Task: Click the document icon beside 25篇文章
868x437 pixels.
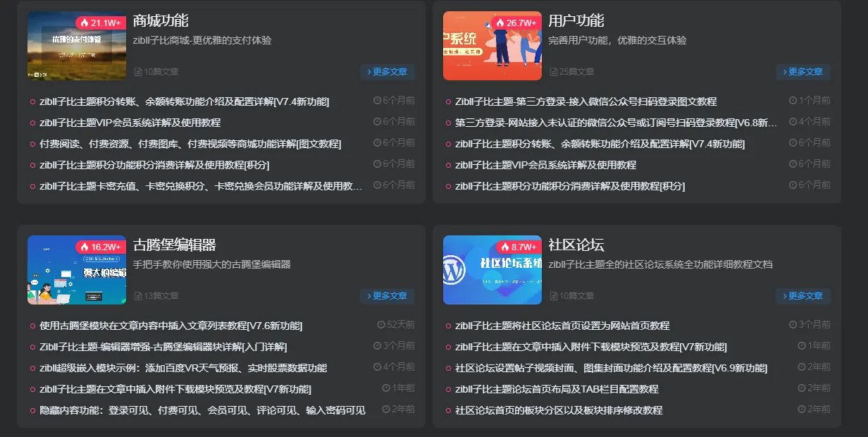Action: (554, 72)
